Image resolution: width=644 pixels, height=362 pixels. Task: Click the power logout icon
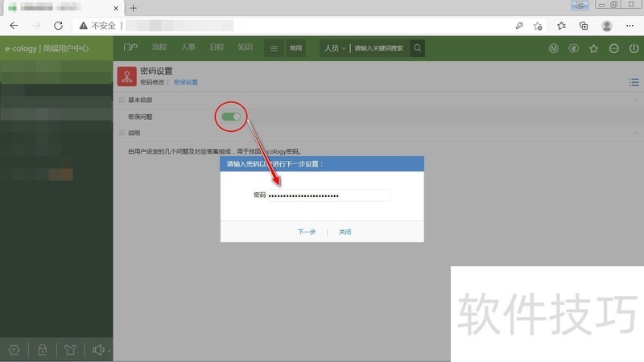point(634,48)
